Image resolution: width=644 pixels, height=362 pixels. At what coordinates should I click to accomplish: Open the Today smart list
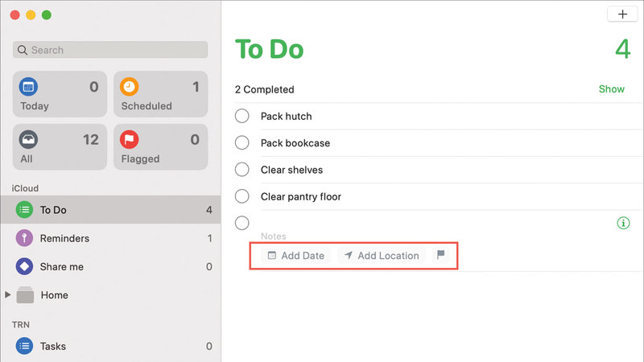60,94
